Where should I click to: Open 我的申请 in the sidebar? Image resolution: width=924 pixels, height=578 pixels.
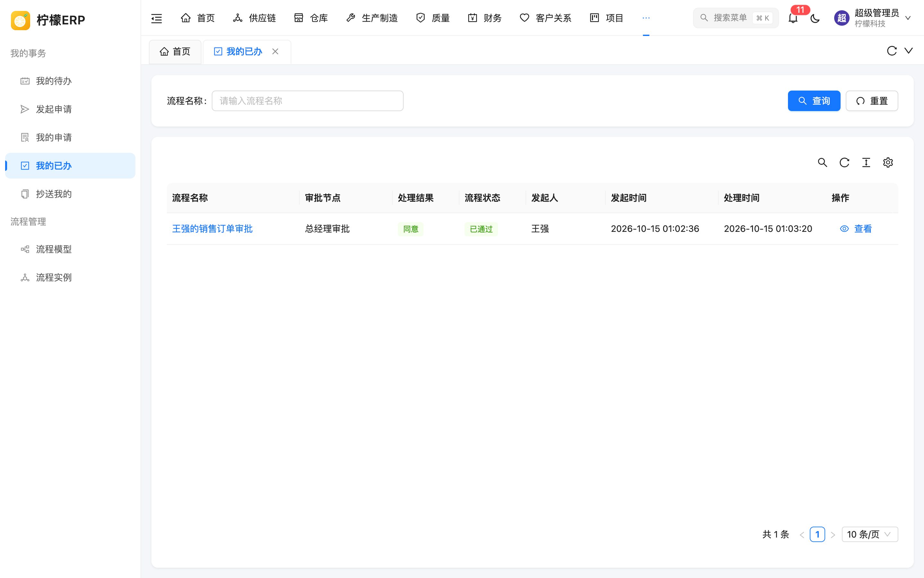click(70, 138)
